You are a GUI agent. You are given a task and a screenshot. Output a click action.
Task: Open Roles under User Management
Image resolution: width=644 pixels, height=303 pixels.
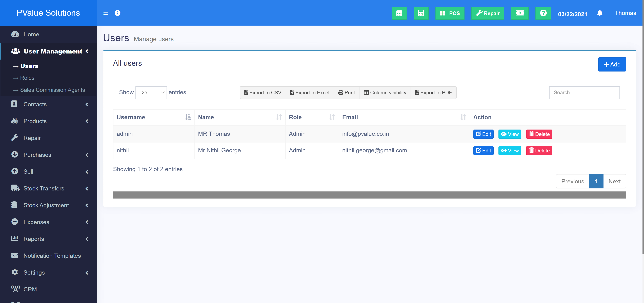click(x=27, y=78)
